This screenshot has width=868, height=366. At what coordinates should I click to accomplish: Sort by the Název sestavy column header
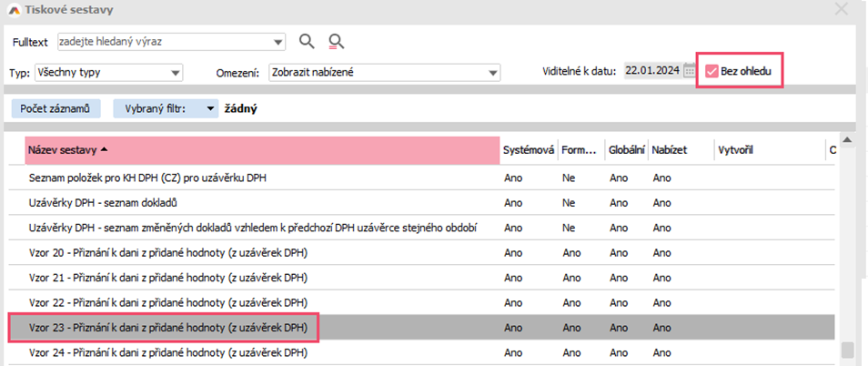pos(262,150)
